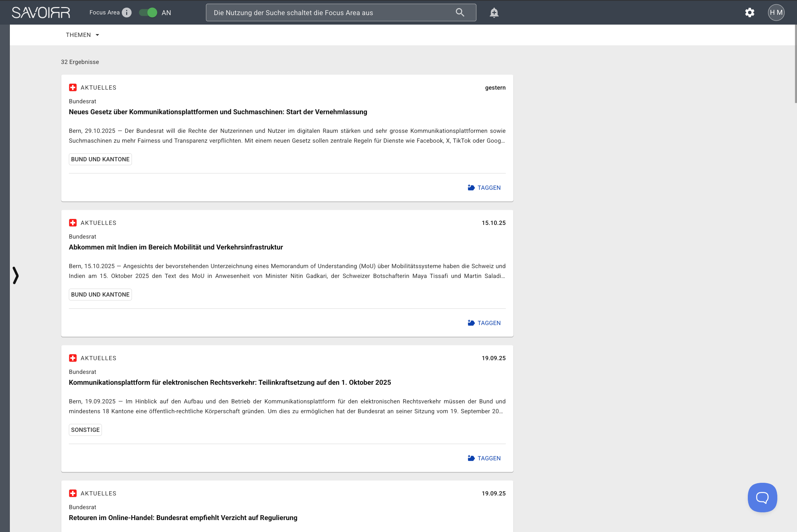Screen dimensions: 797x532
Task: Tag the Kommunikationsplattformen Gesetz article
Action: click(484, 188)
